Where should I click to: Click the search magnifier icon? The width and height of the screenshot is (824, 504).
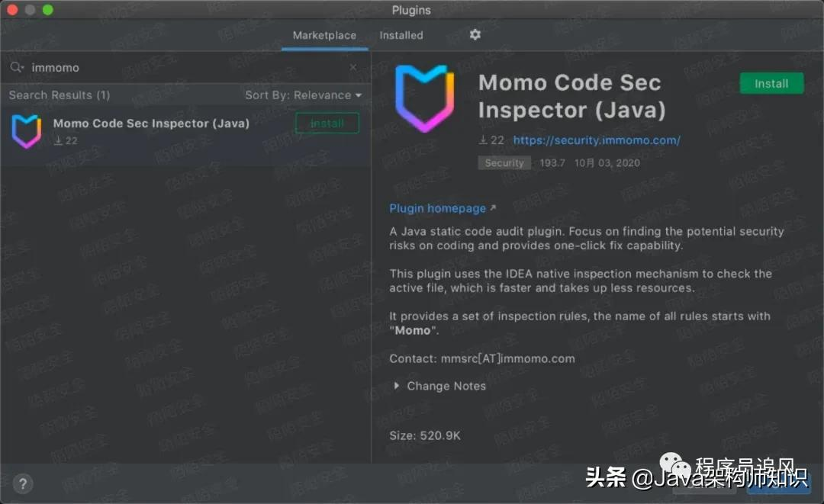(x=16, y=67)
